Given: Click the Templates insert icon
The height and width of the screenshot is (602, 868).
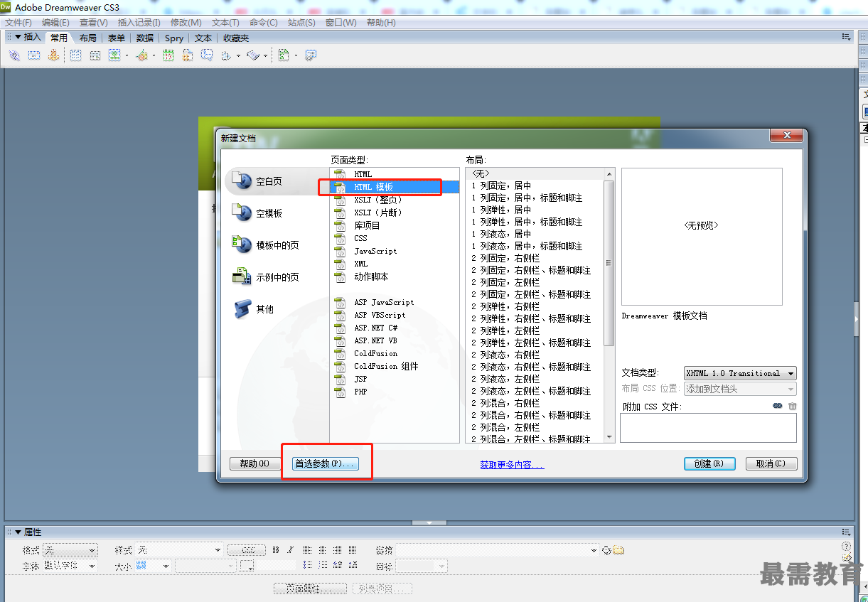Looking at the screenshot, I should point(284,55).
